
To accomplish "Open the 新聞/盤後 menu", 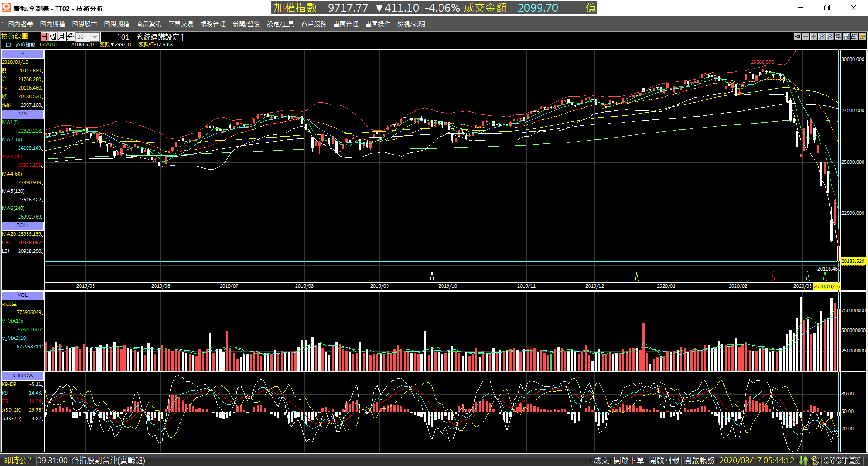I will [246, 24].
